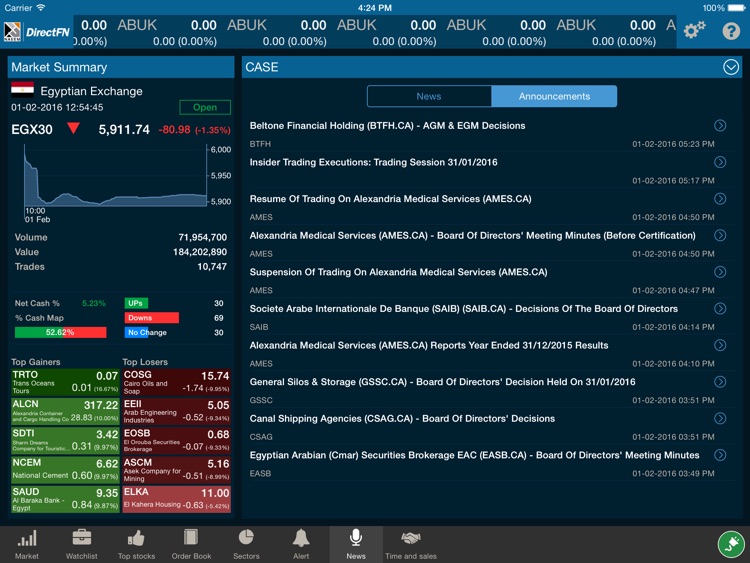
Task: Read Insider Trading Executions 31/01/2016 headline
Action: pyautogui.click(x=374, y=162)
